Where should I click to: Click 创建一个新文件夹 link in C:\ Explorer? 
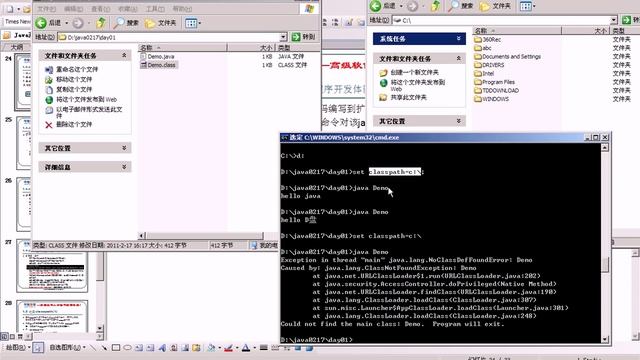pos(414,72)
